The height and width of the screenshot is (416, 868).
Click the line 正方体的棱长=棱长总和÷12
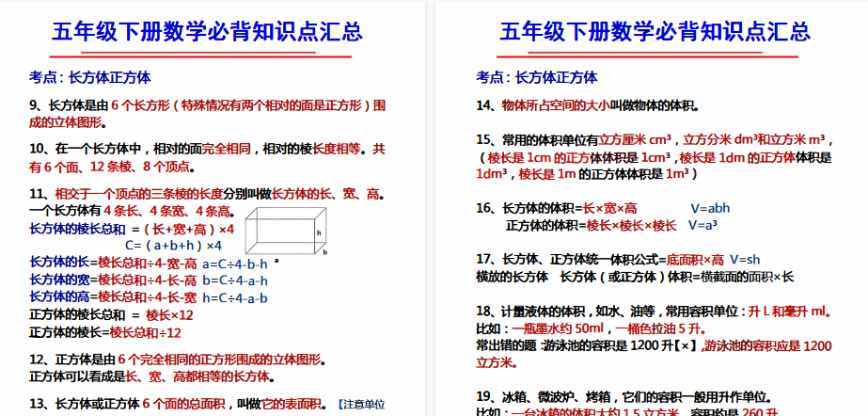(x=105, y=333)
